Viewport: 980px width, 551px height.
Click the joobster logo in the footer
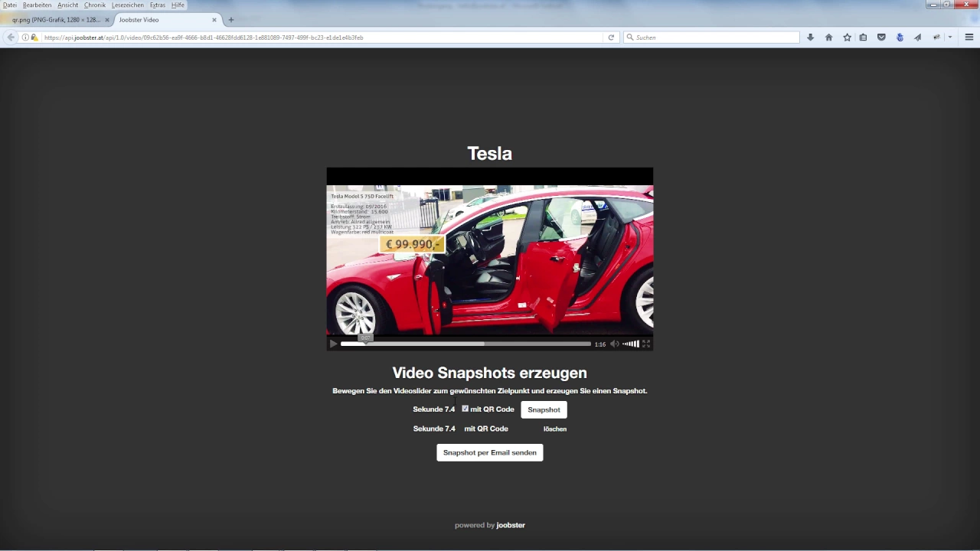511,525
